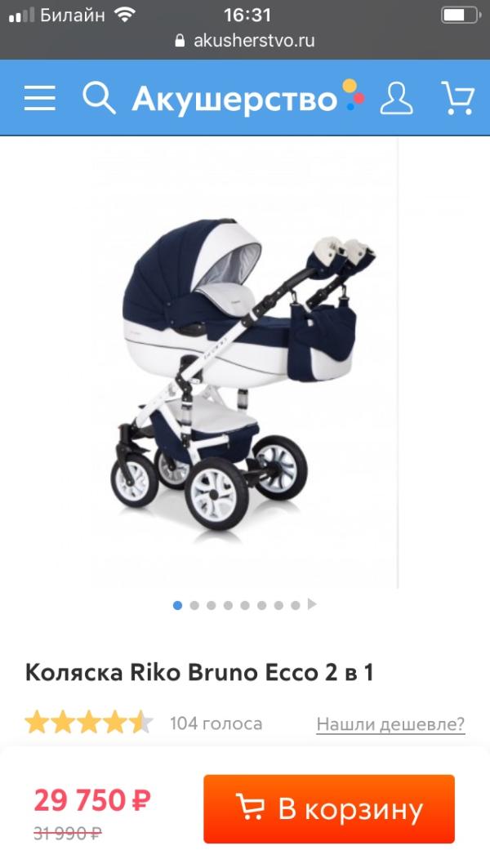Open the 104 голоса reviews count

tap(216, 723)
